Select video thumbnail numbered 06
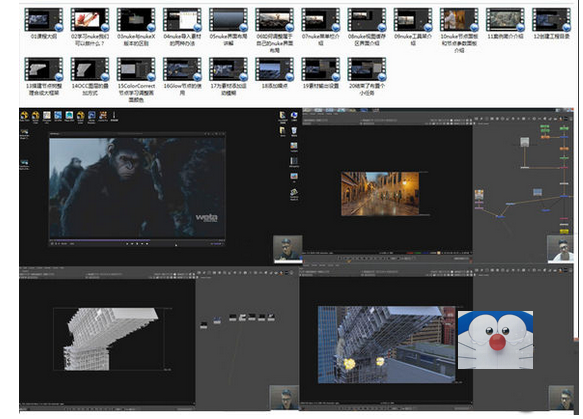583x419 pixels. 274,20
